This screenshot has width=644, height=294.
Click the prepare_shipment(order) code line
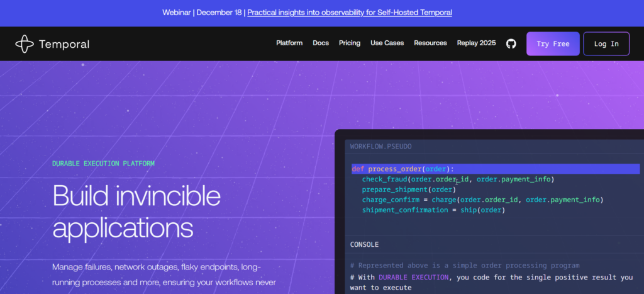click(x=409, y=189)
